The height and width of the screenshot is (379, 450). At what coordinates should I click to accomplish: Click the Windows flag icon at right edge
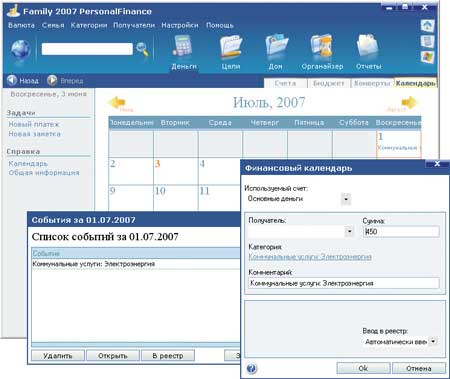click(x=428, y=57)
